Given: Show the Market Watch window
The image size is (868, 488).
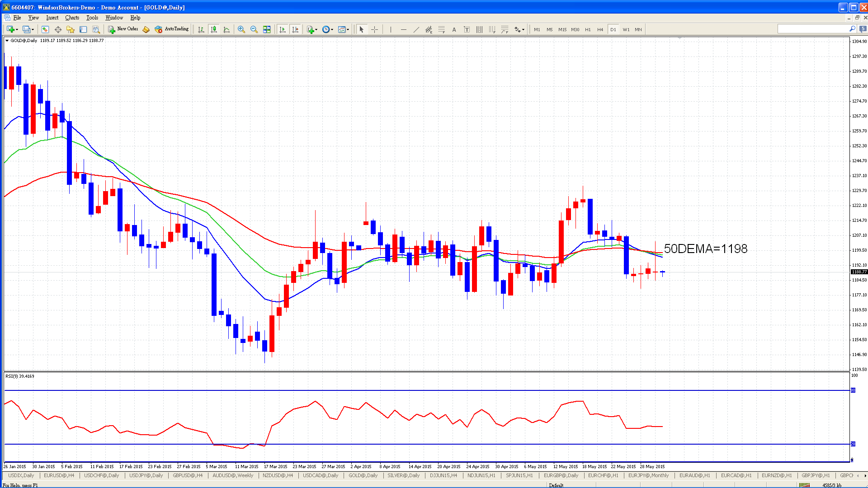Looking at the screenshot, I should (x=45, y=29).
